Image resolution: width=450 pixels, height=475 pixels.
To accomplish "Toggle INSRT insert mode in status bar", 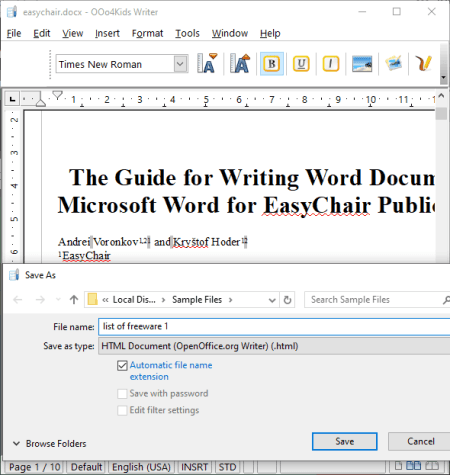I will point(194,467).
